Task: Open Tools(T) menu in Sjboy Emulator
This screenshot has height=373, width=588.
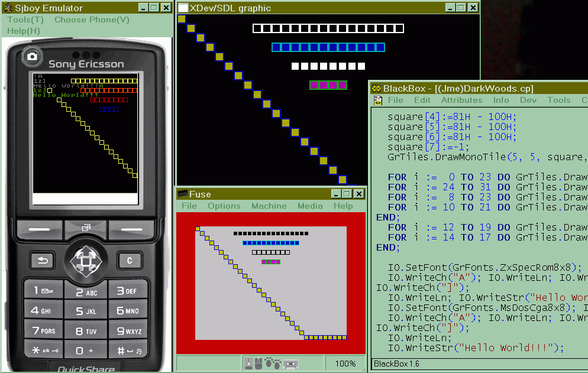Action: 25,20
